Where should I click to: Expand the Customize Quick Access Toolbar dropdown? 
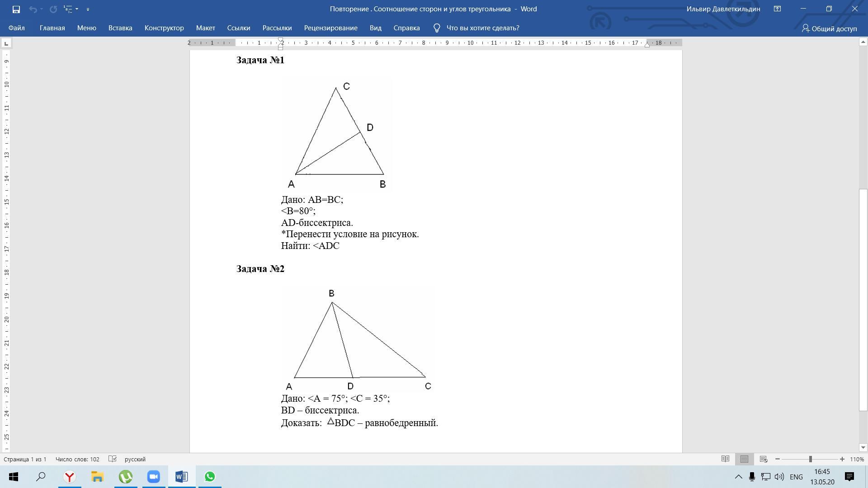point(88,9)
